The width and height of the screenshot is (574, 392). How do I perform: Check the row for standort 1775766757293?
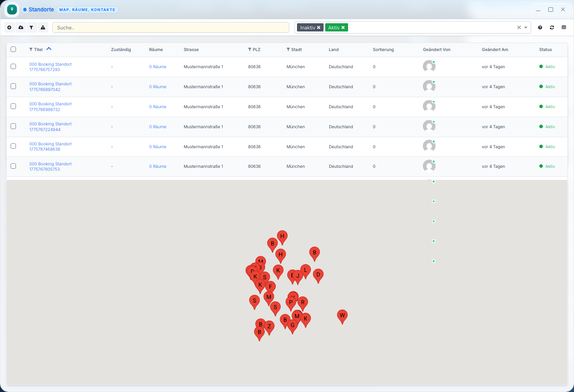coord(13,66)
